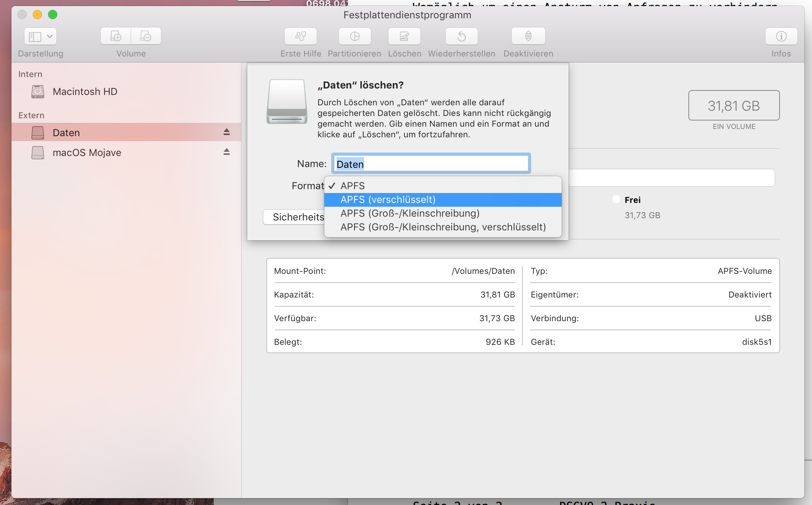
Task: Select macOS Mojave in sidebar
Action: point(87,153)
